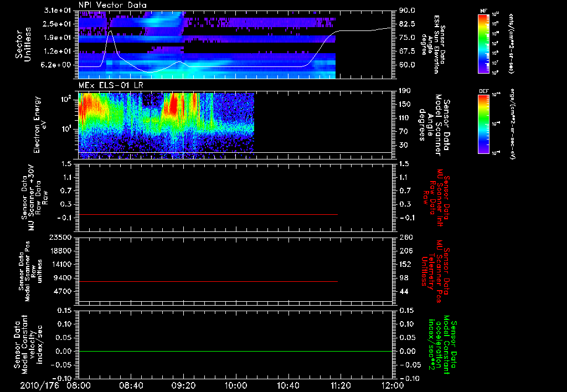Select the "cnts/(cm**2-sr-sec)" units label
Viewport: 567px width, 392px height.
click(x=511, y=43)
